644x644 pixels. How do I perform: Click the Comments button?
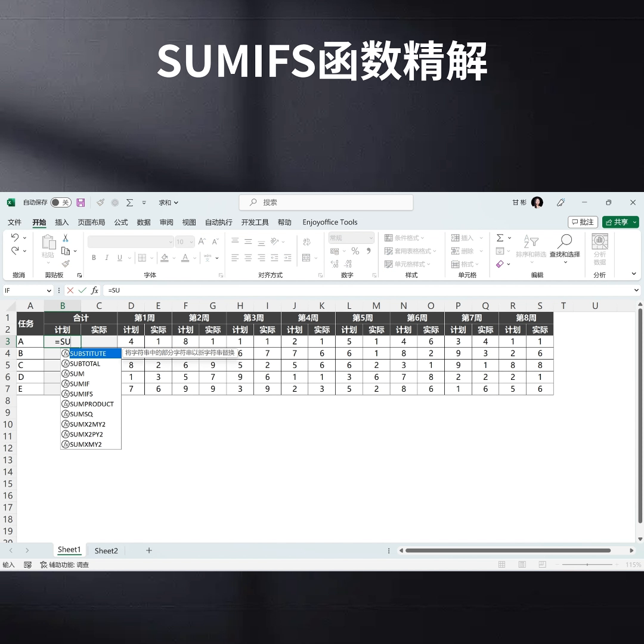[x=583, y=222]
